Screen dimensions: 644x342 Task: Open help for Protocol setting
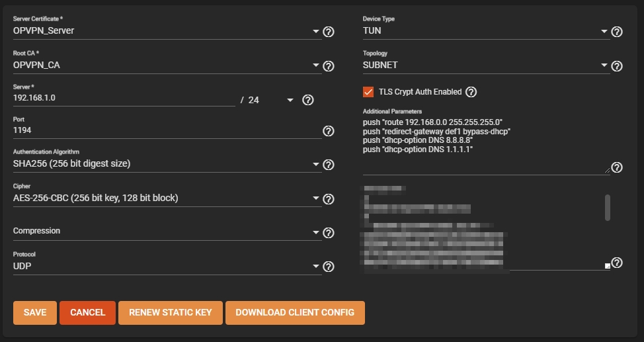point(328,267)
